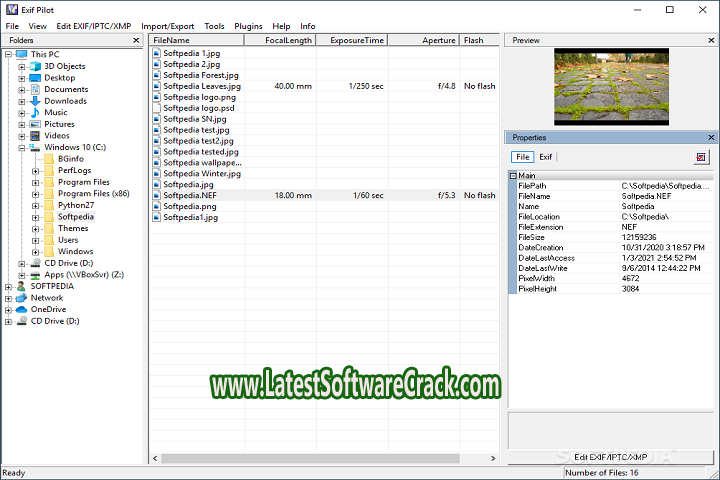Click the file icon of Softpedia logo.psd
Viewport: 720px width, 480px height.
click(157, 109)
